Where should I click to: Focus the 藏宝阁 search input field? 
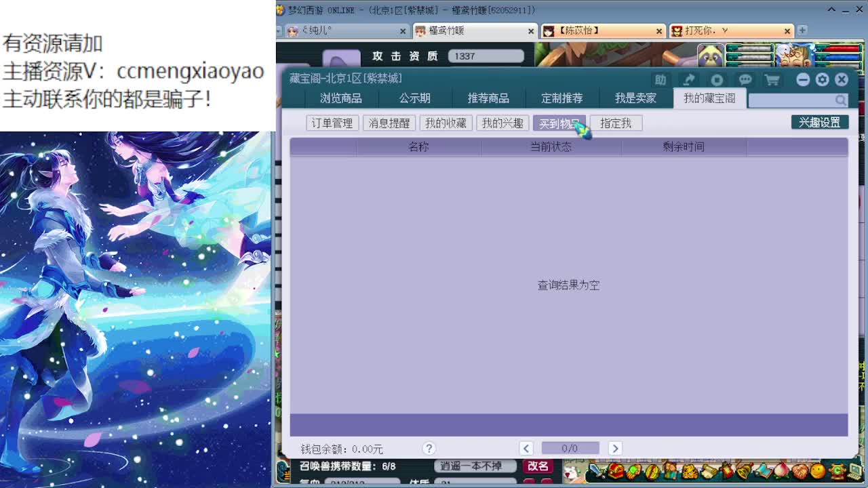(x=791, y=100)
